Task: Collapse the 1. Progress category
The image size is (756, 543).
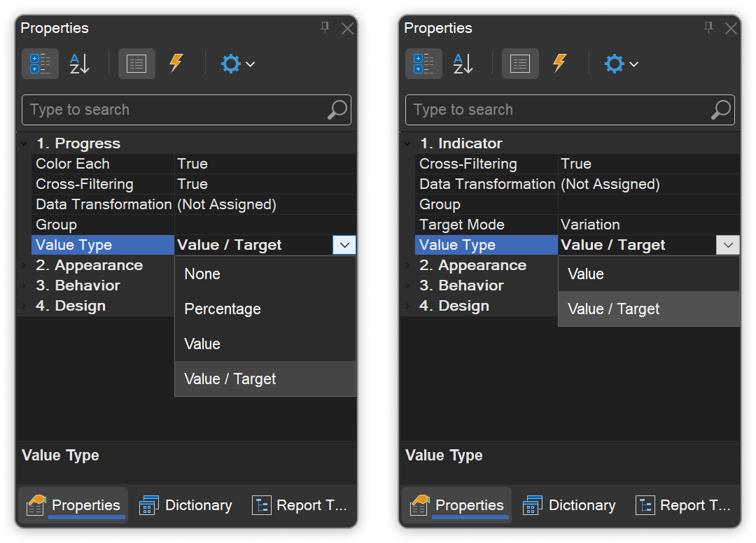Action: (x=24, y=144)
